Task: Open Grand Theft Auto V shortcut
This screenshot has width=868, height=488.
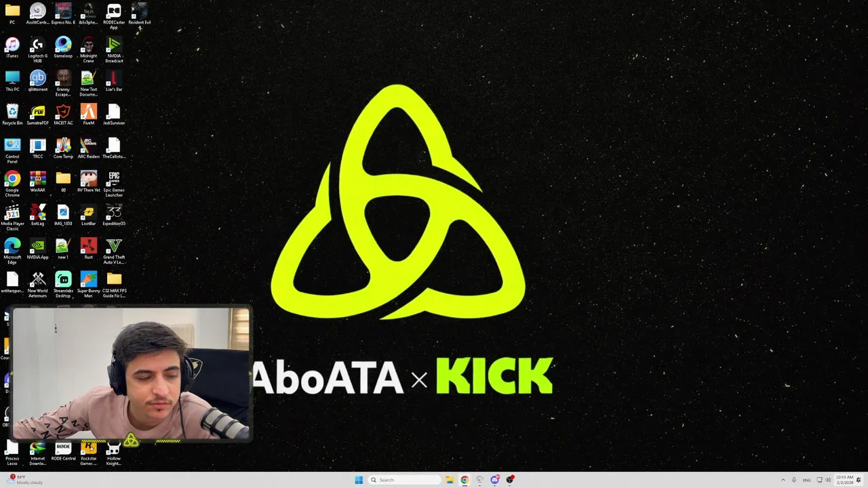Action: [x=114, y=251]
